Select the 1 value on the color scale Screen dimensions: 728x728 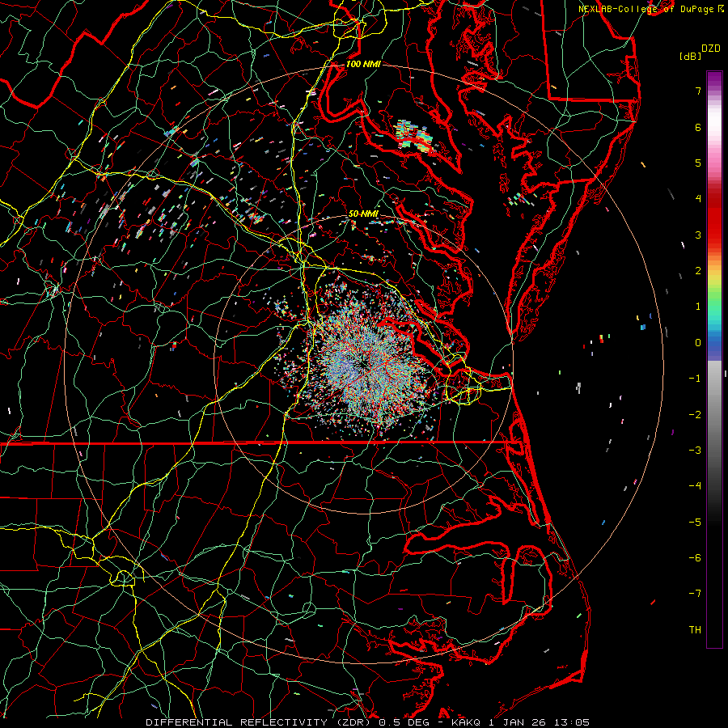pyautogui.click(x=698, y=307)
